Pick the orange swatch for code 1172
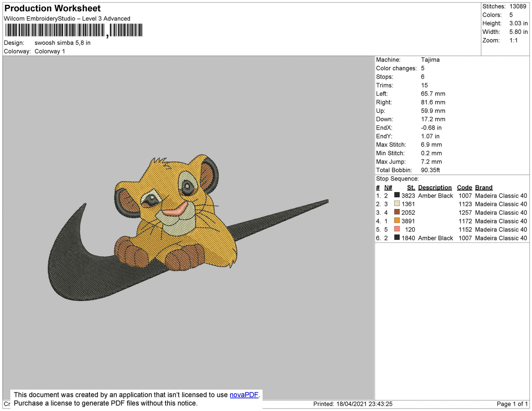The width and height of the screenshot is (532, 411). (397, 220)
